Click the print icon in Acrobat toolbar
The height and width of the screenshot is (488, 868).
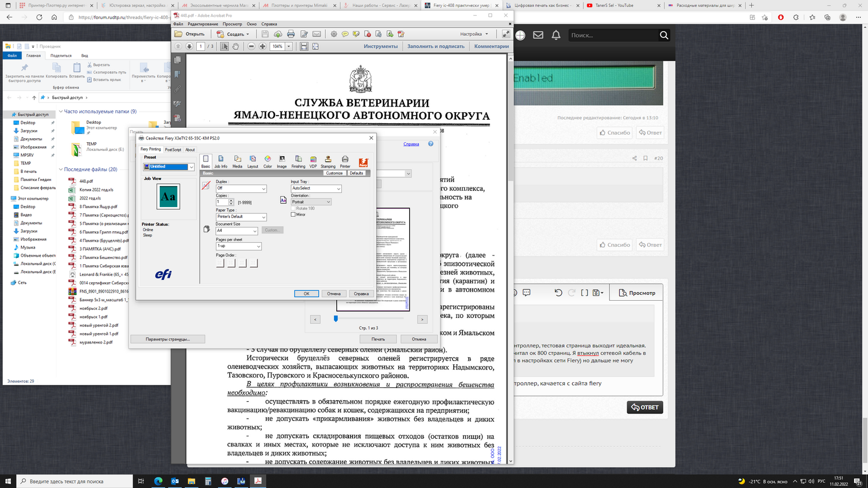290,34
